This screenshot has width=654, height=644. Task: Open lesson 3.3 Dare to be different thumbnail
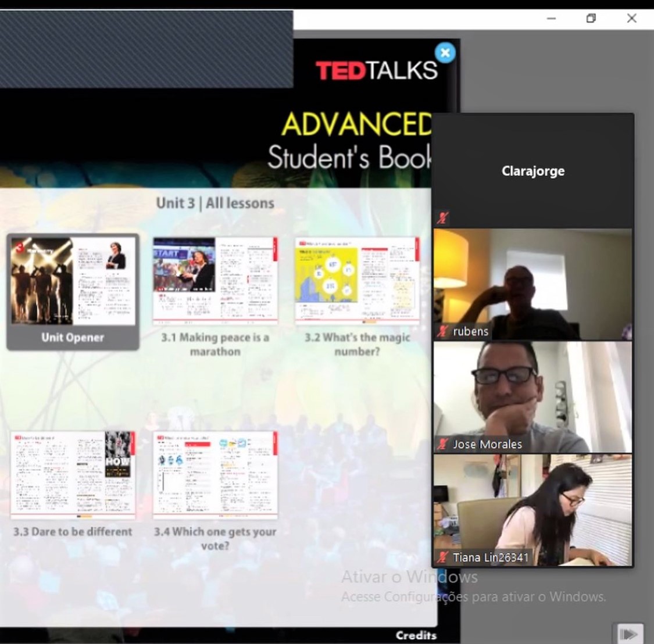(x=73, y=475)
